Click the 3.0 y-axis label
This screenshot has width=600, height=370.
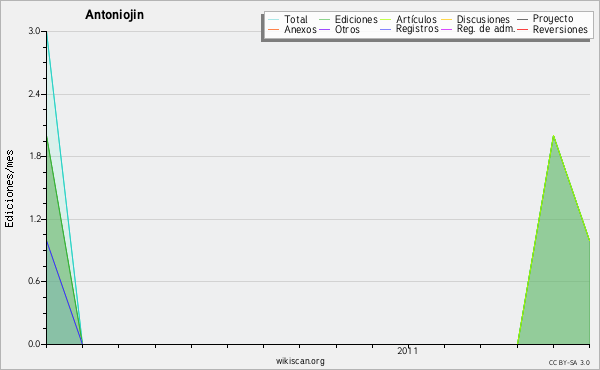[34, 31]
